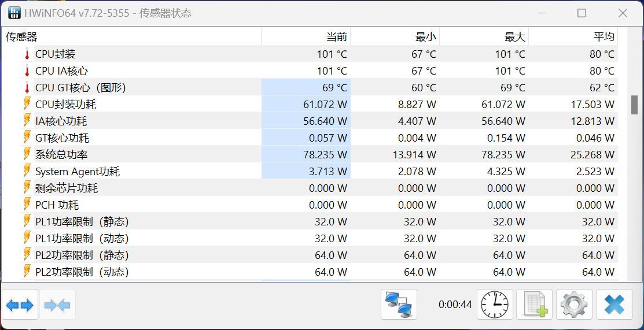The height and width of the screenshot is (330, 644).
Task: Select the 剩余芯片功耗 row label
Action: [x=67, y=188]
